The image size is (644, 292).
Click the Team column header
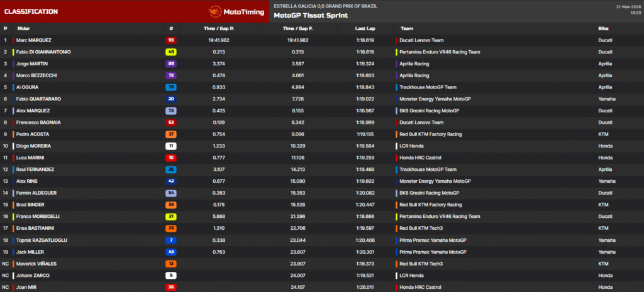pyautogui.click(x=406, y=28)
